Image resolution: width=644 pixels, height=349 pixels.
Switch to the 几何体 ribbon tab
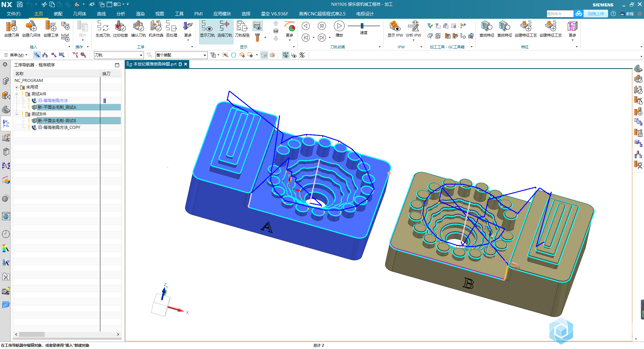[x=80, y=14]
